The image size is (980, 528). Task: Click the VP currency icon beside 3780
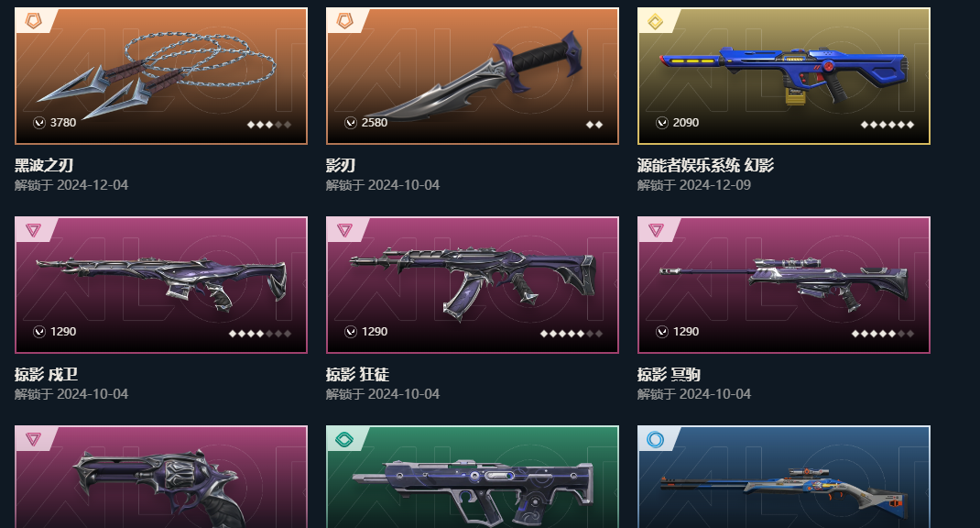pos(39,123)
